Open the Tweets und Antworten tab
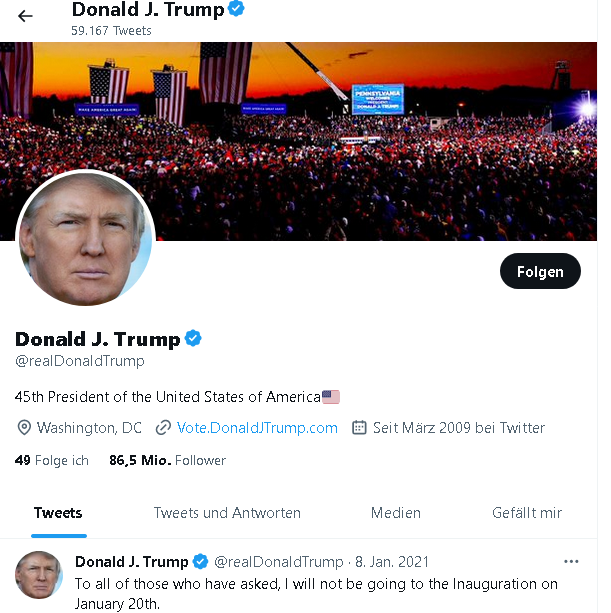Viewport: 611px width, 613px height. click(227, 513)
